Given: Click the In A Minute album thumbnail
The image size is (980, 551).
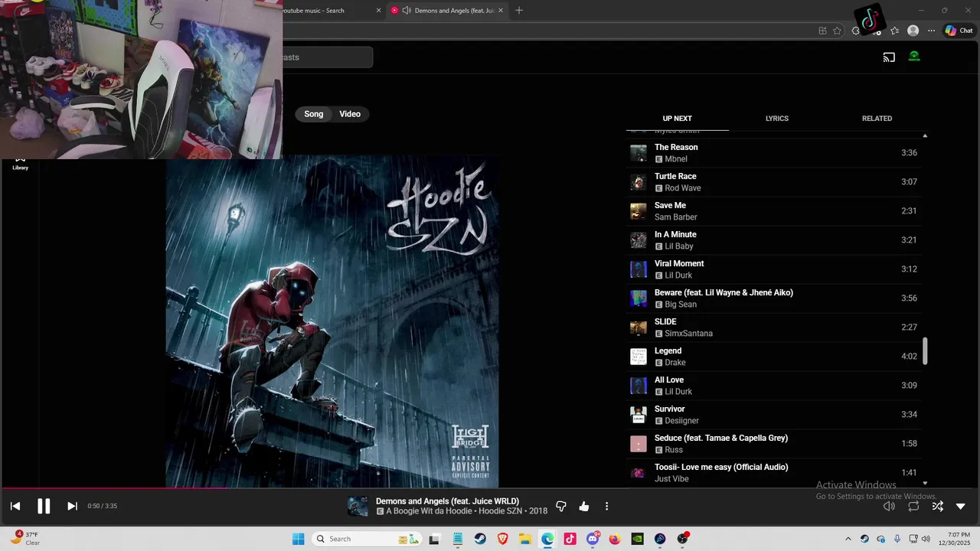Looking at the screenshot, I should 639,240.
